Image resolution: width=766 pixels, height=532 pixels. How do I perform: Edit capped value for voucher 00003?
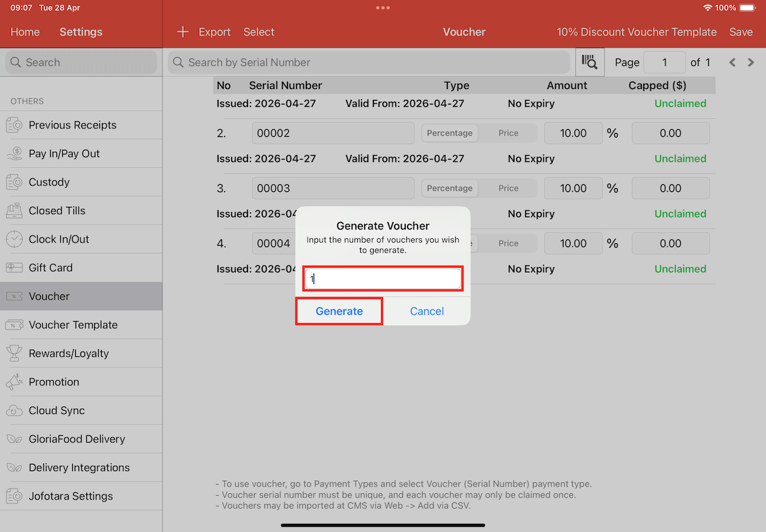pyautogui.click(x=670, y=188)
